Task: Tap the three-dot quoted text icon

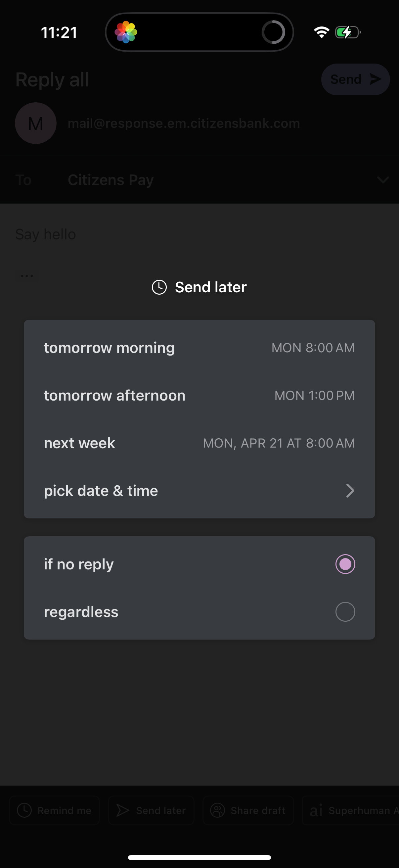Action: coord(27,276)
